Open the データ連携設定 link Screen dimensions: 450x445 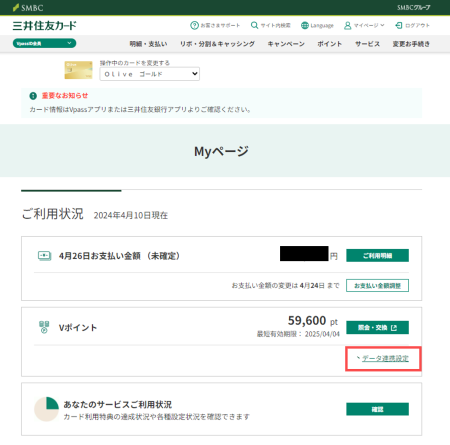point(385,358)
